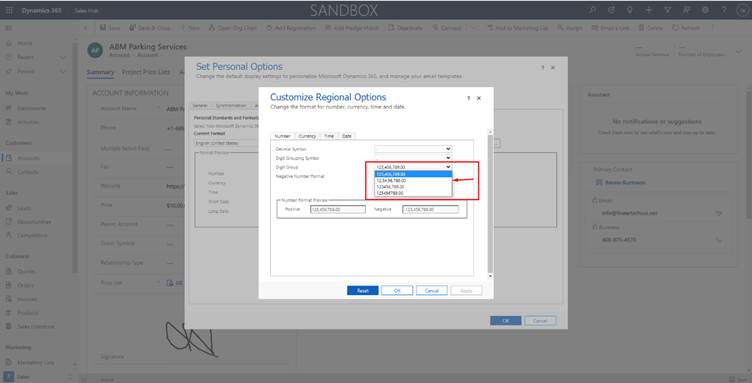The image size is (752, 383).
Task: Open Dashboards in left navigation
Action: [x=31, y=108]
